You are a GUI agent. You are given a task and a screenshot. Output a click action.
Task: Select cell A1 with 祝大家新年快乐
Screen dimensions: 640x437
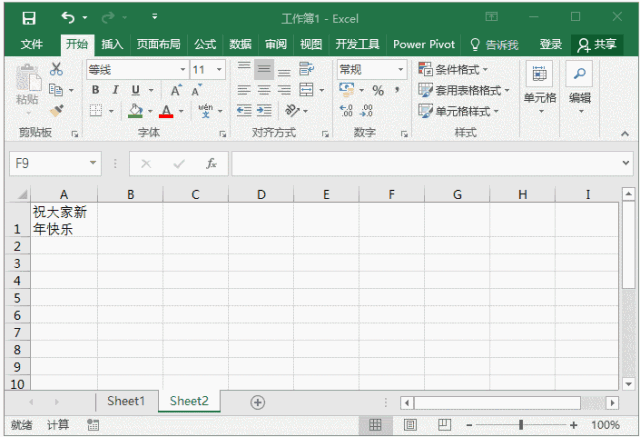pos(64,220)
